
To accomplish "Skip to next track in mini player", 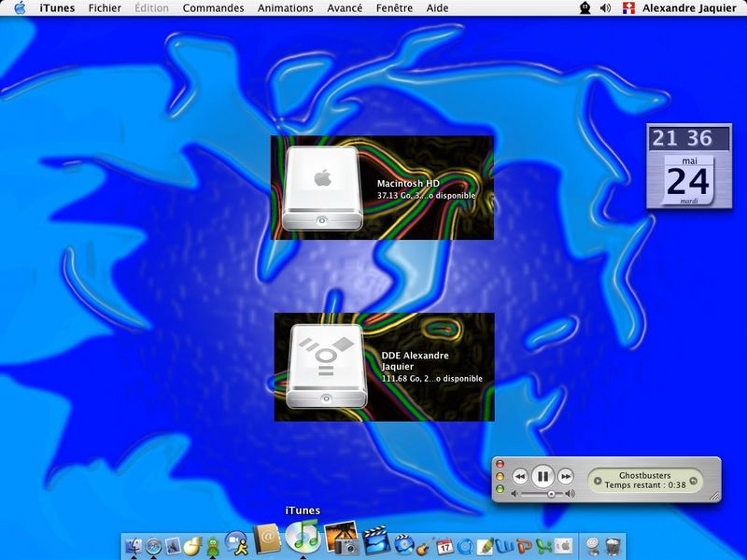I will (x=566, y=476).
